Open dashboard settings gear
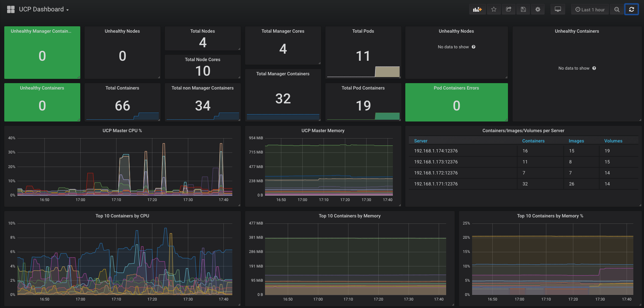 tap(538, 10)
